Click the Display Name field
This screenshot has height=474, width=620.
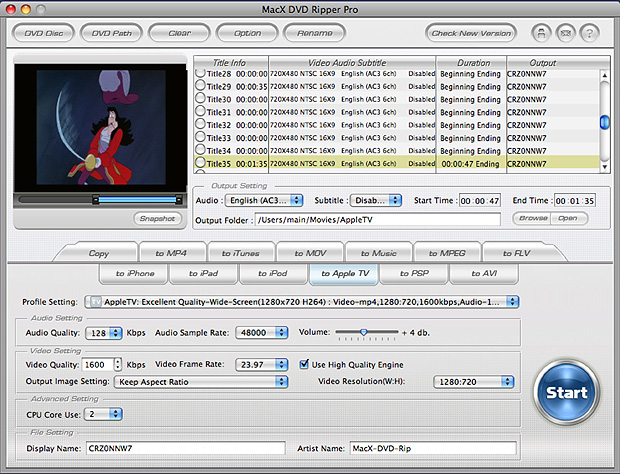(185, 448)
